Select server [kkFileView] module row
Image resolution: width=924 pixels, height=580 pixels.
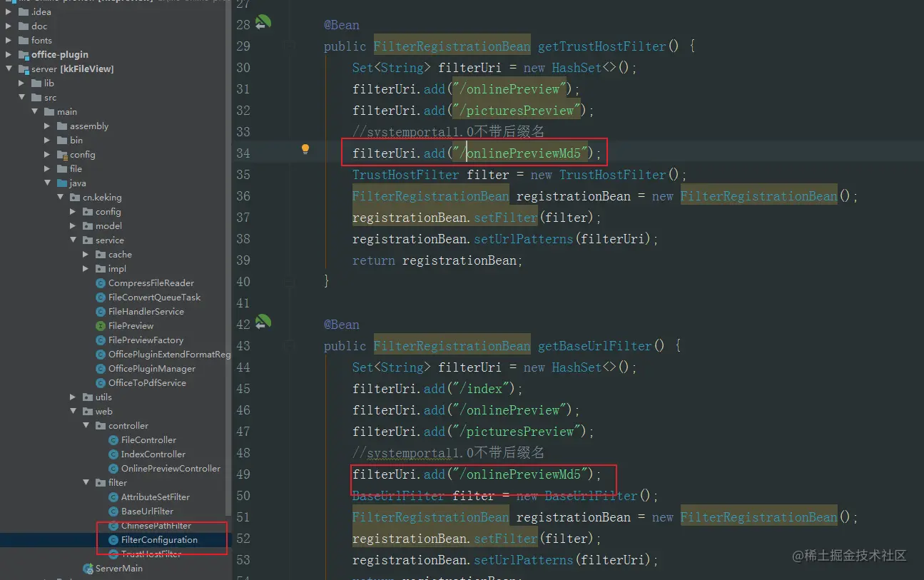tap(116, 69)
